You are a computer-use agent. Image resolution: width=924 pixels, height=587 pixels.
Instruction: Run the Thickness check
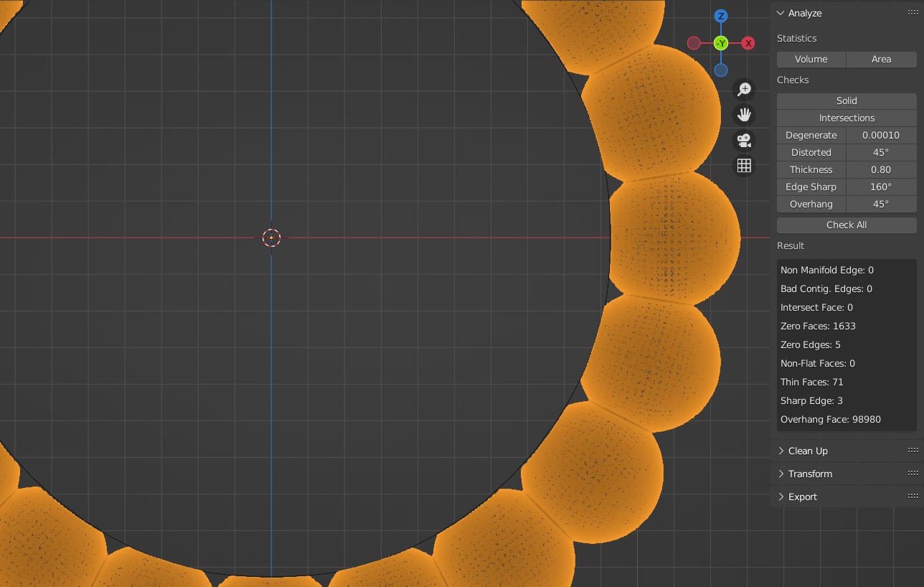(811, 169)
